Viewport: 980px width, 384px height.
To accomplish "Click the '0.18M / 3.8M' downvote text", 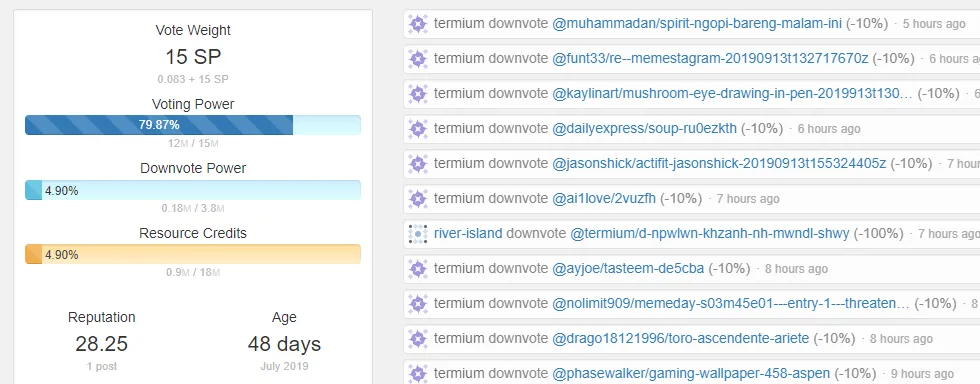I will pos(193,208).
